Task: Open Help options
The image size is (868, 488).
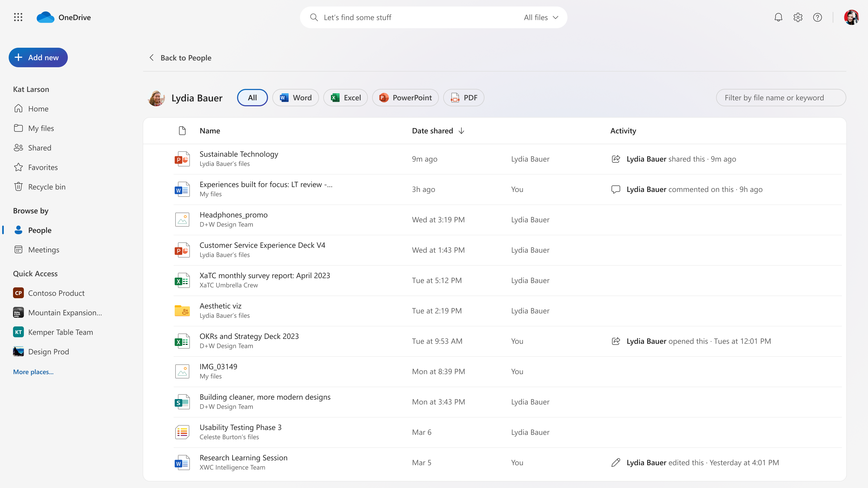Action: coord(817,17)
